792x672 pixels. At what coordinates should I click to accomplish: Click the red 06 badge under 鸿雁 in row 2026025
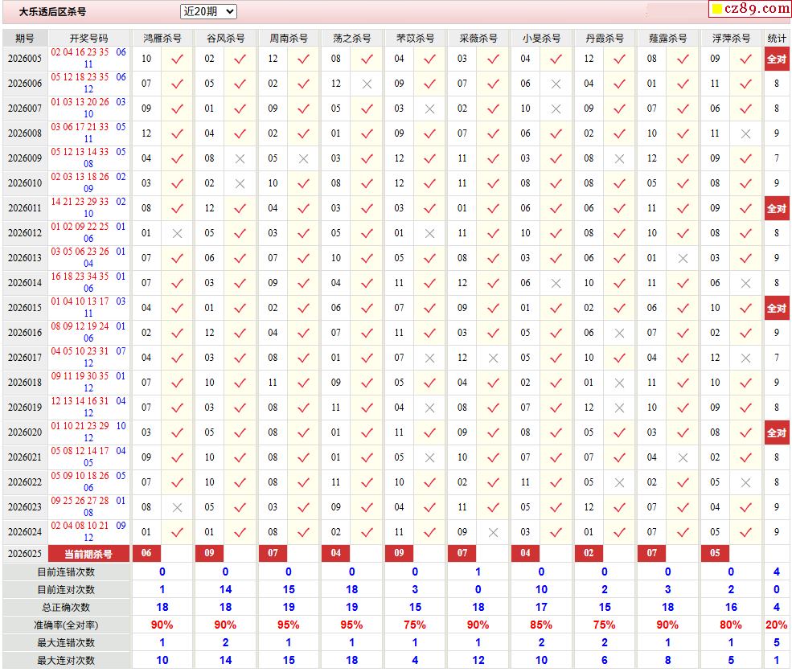coord(146,553)
